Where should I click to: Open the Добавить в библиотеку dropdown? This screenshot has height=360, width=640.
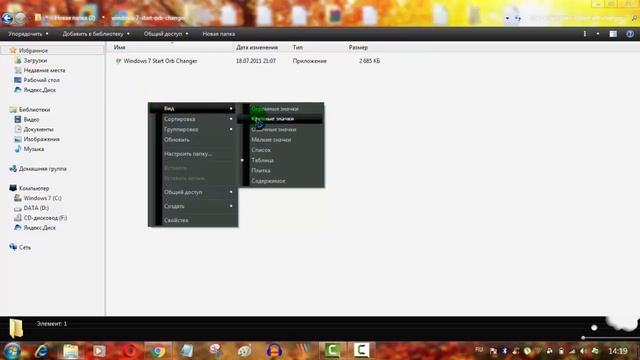[96, 34]
